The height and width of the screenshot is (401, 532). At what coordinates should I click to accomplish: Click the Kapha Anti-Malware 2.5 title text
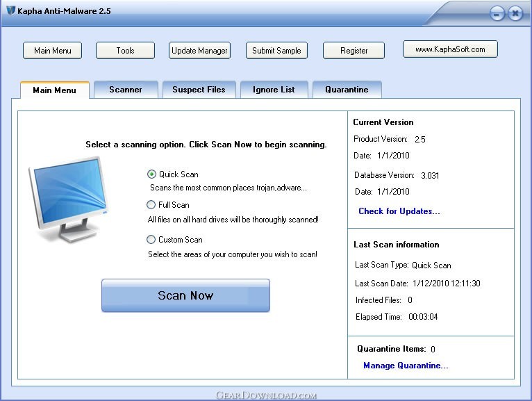click(64, 11)
